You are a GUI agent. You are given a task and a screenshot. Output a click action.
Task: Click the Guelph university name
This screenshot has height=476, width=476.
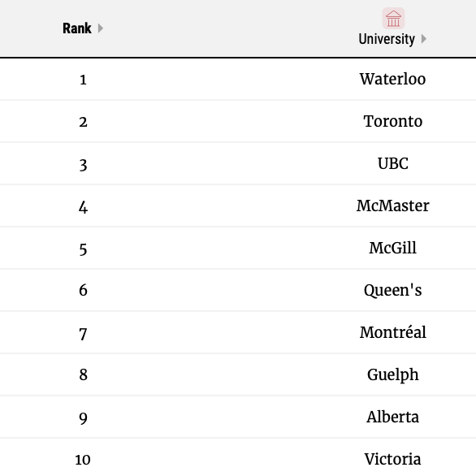pyautogui.click(x=393, y=375)
